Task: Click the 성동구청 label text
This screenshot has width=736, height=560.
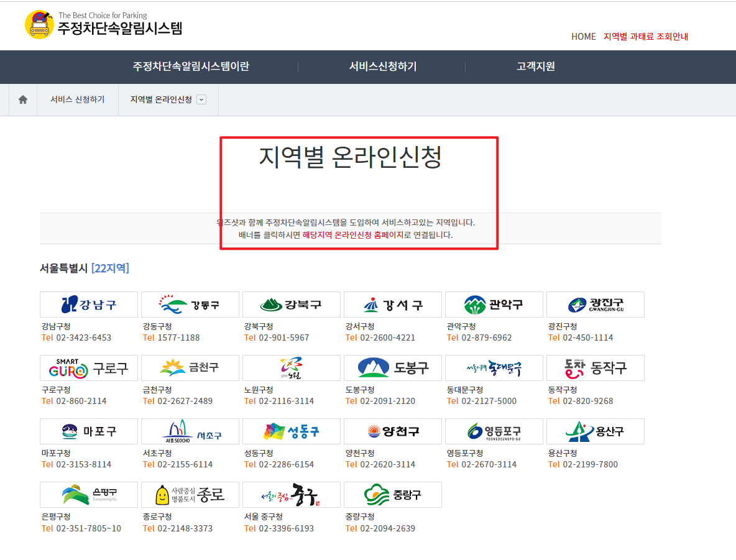Action: pos(259,453)
